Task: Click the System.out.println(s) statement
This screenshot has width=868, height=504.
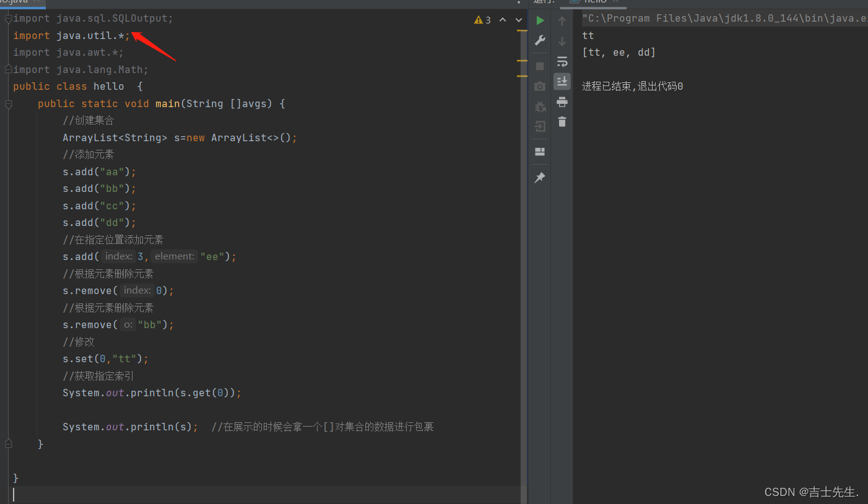Action: (x=131, y=427)
